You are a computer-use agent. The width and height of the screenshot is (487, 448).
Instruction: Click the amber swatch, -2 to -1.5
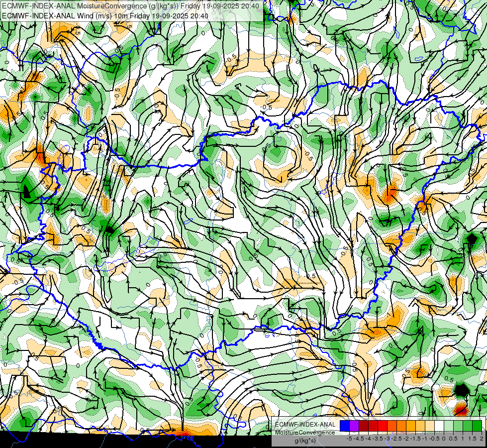tap(410, 426)
